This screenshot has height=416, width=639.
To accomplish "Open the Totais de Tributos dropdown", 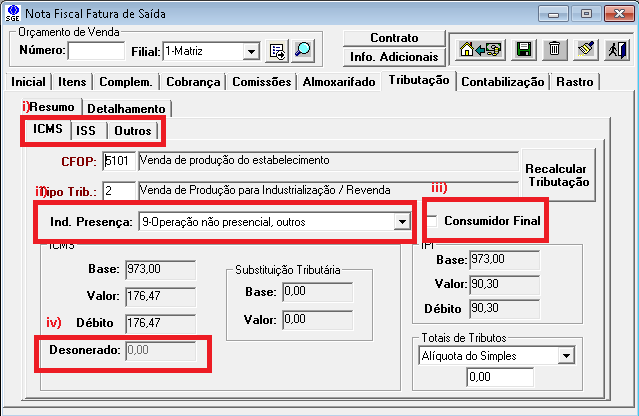I will tap(566, 355).
